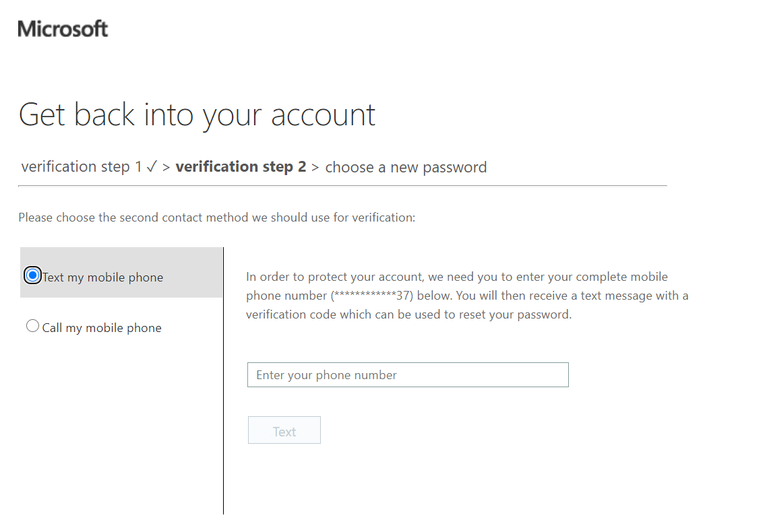Enable the phone call verification method
Image resolution: width=765 pixels, height=532 pixels.
(x=32, y=325)
